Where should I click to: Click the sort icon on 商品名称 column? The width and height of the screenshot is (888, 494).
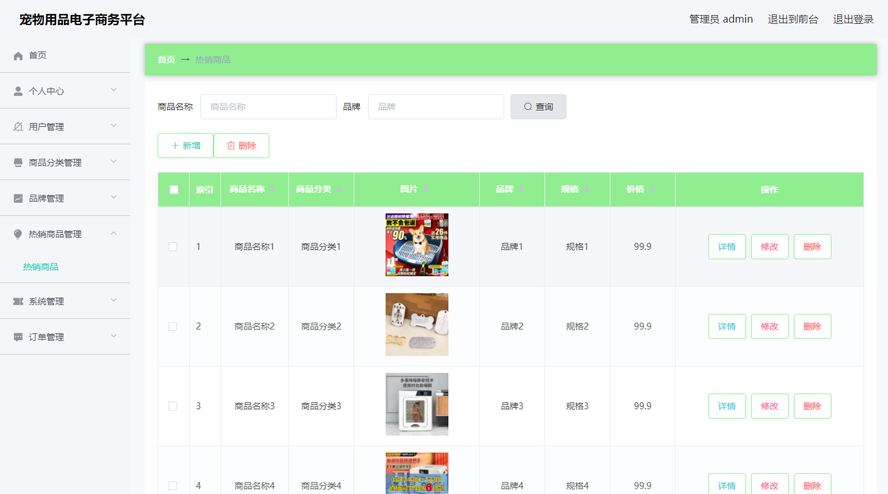tap(272, 189)
